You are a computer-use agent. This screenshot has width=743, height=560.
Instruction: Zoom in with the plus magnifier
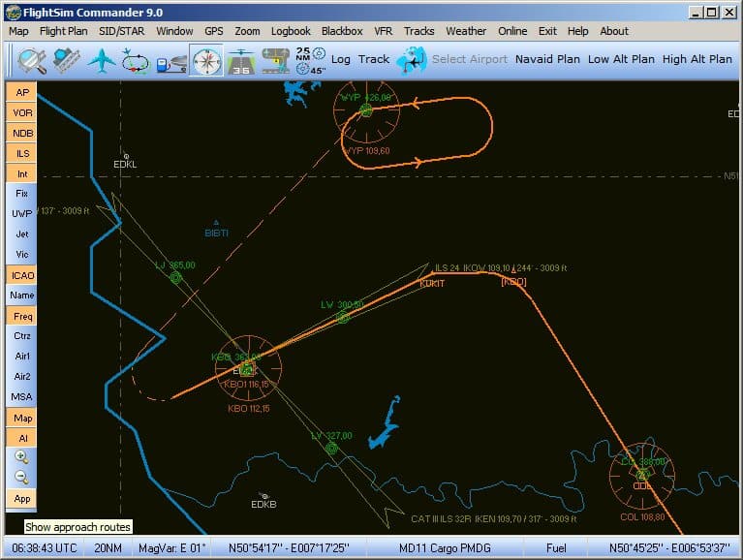21,455
